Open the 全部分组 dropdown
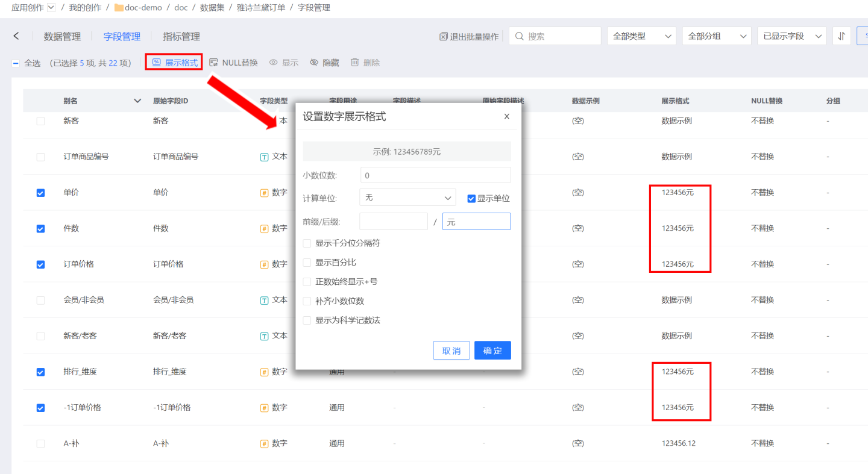 click(716, 36)
